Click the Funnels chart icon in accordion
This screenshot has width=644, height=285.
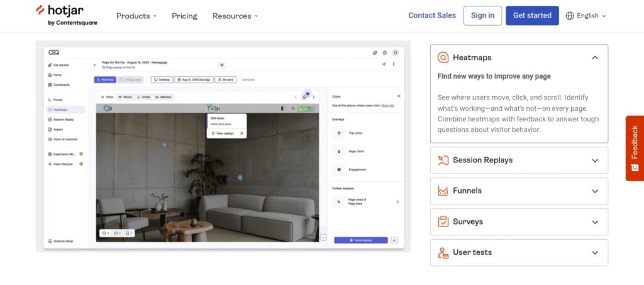coord(443,191)
